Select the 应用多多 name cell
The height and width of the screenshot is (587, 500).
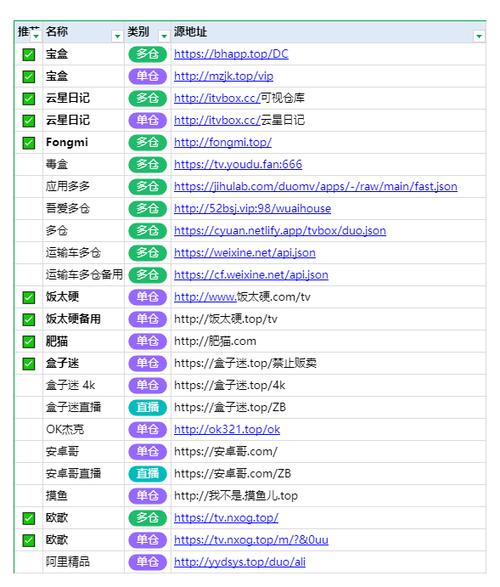point(83,186)
